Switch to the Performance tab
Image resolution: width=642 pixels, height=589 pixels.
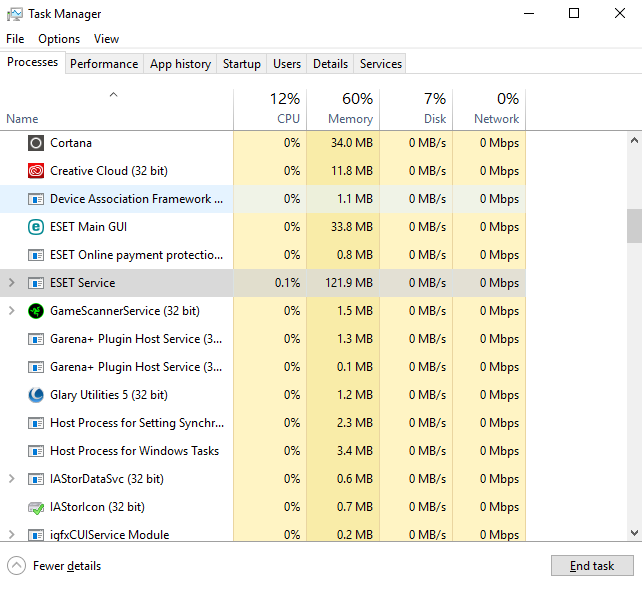pos(104,64)
